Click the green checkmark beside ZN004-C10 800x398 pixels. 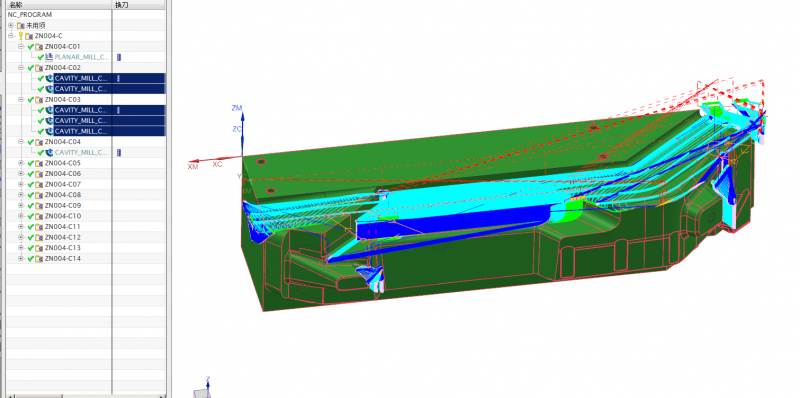pos(31,216)
